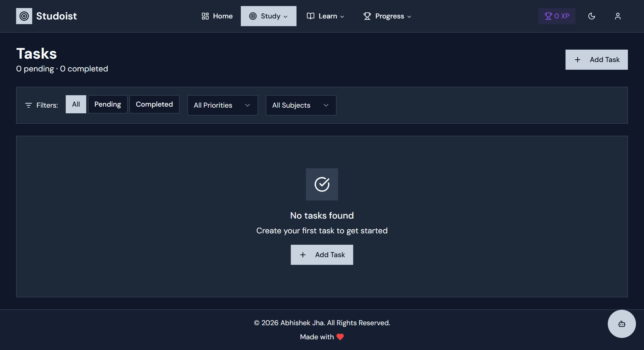Image resolution: width=644 pixels, height=350 pixels.
Task: Click the Study target icon in navbar
Action: (252, 16)
